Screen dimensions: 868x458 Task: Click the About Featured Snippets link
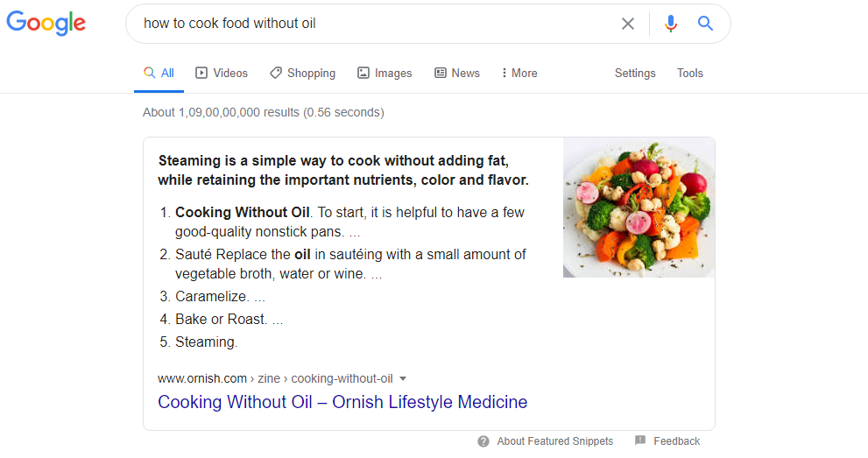tap(554, 441)
